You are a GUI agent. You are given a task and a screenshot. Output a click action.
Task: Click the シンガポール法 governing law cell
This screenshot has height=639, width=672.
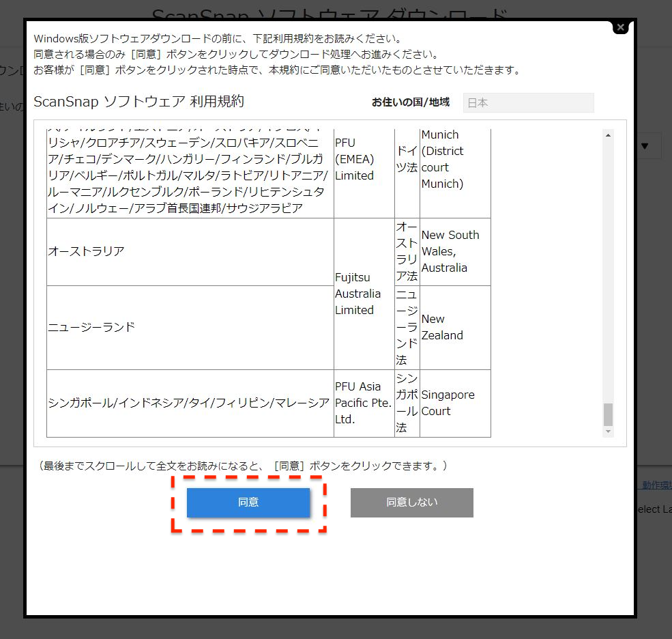[407, 403]
